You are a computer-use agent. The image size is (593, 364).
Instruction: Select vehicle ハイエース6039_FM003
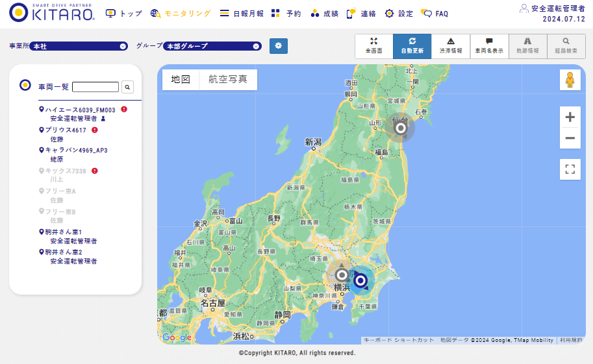coord(80,110)
